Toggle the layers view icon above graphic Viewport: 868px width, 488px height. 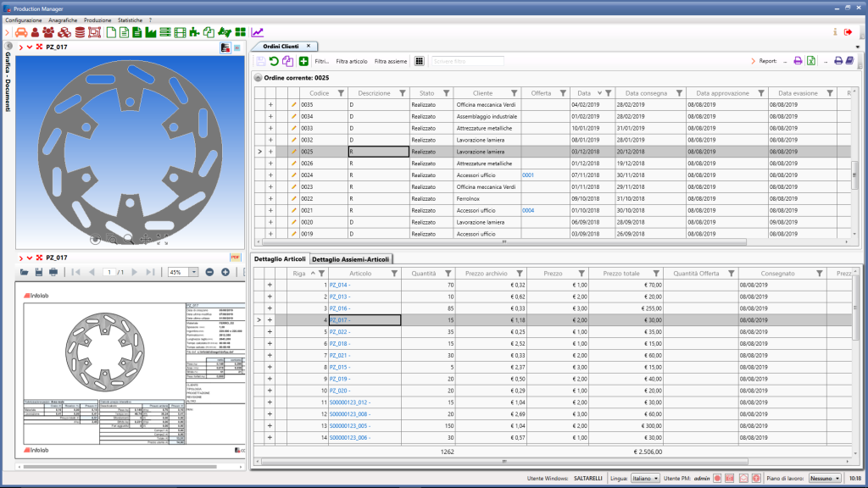(x=225, y=47)
